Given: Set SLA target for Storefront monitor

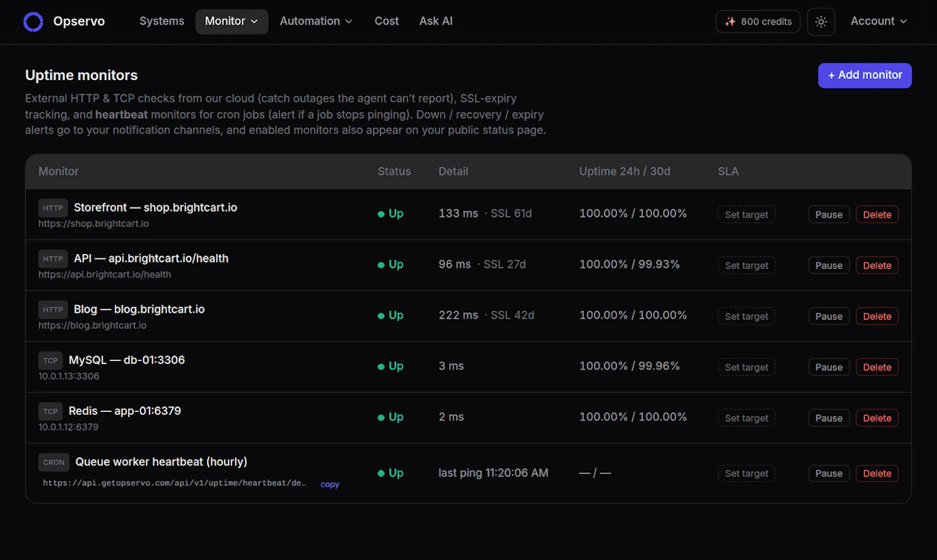Looking at the screenshot, I should (x=746, y=215).
